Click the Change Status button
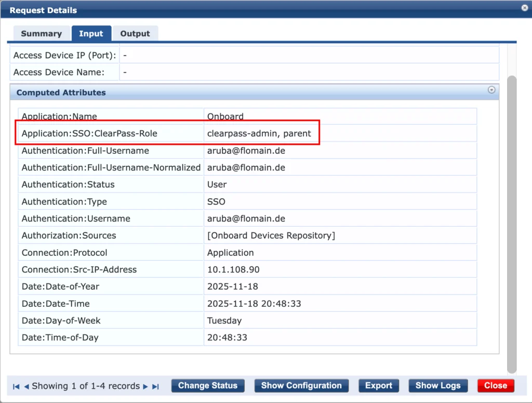 click(208, 385)
